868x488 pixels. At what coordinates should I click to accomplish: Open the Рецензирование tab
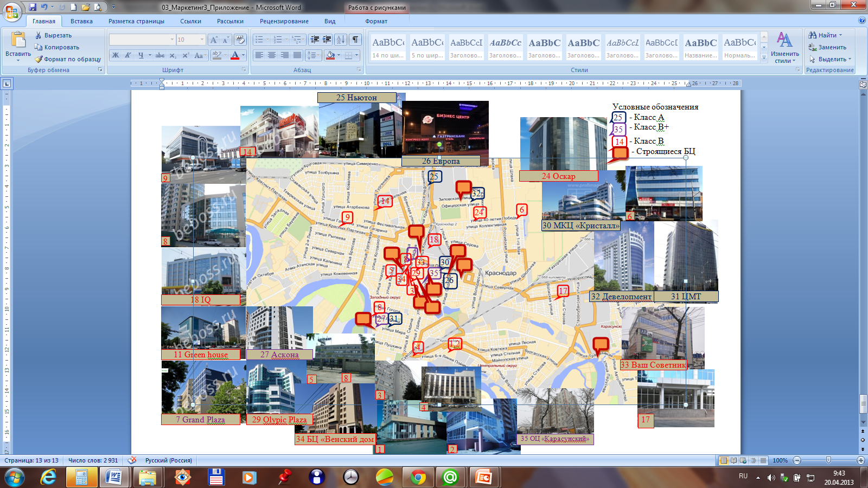tap(284, 21)
